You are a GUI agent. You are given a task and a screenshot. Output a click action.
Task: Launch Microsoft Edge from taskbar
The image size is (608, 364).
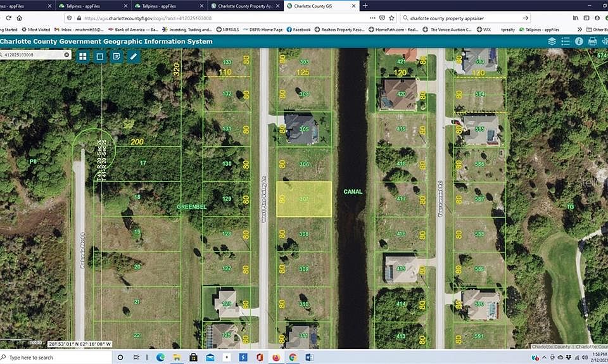point(160,358)
